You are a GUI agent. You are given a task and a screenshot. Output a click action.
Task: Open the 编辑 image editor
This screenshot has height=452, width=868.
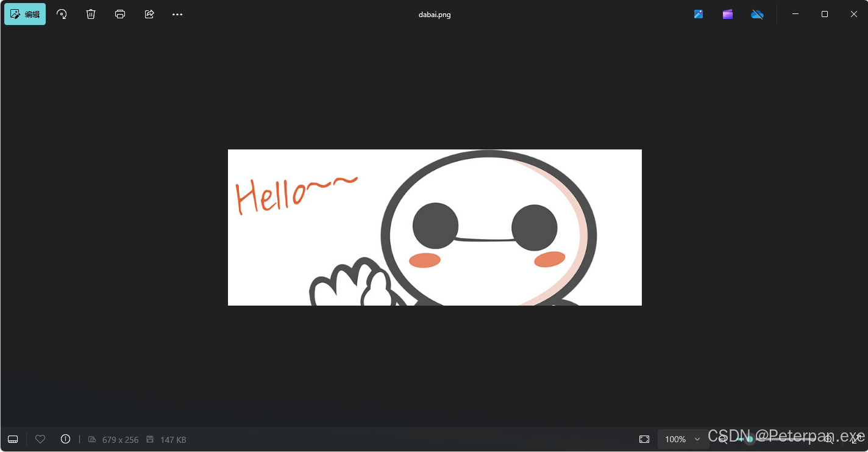25,14
